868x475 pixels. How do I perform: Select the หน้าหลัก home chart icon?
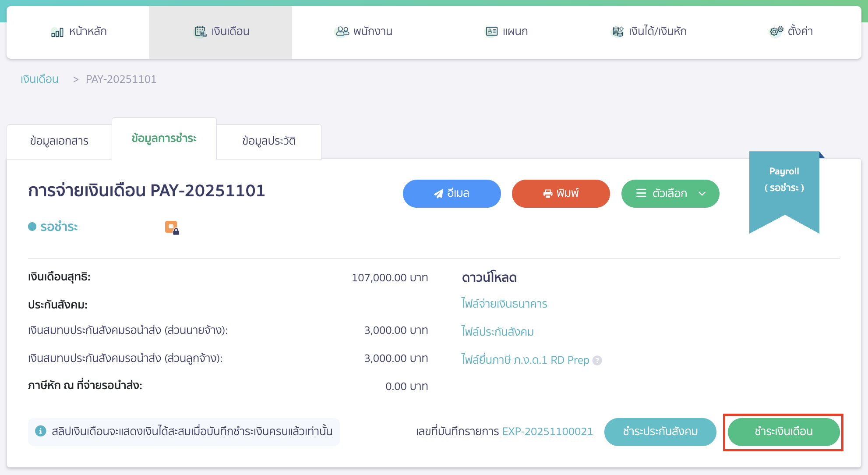coord(57,31)
